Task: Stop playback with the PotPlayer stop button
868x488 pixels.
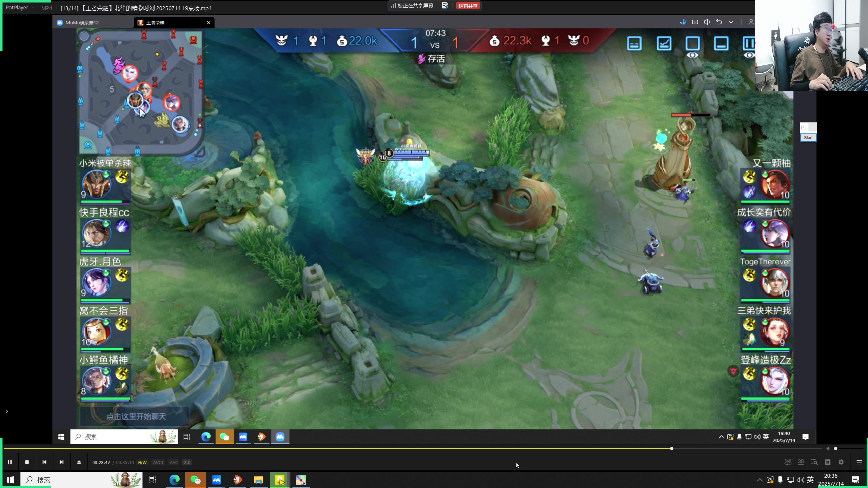Action: (27, 462)
